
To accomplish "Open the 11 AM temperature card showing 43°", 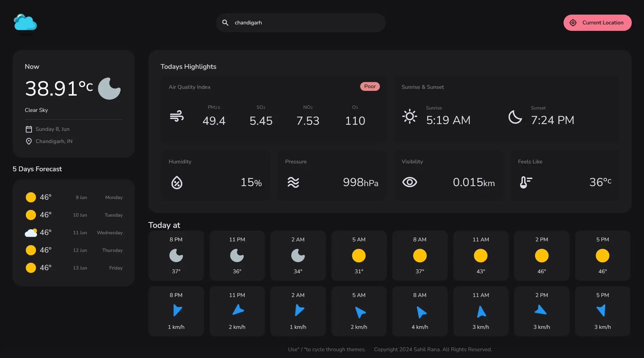I will pyautogui.click(x=480, y=256).
